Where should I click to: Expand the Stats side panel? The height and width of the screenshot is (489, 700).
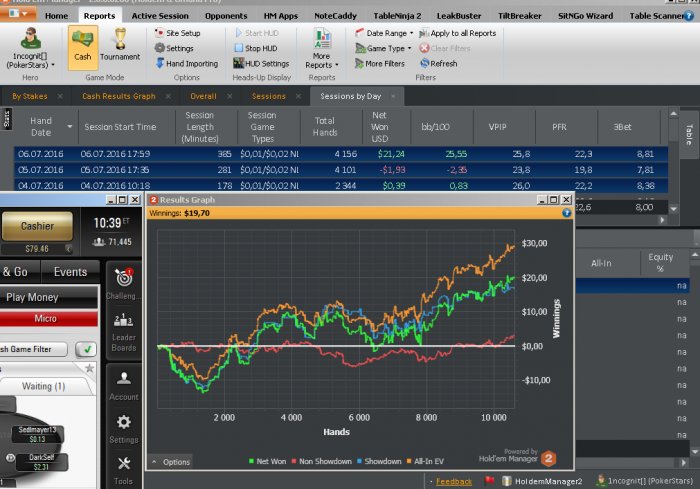coord(6,119)
